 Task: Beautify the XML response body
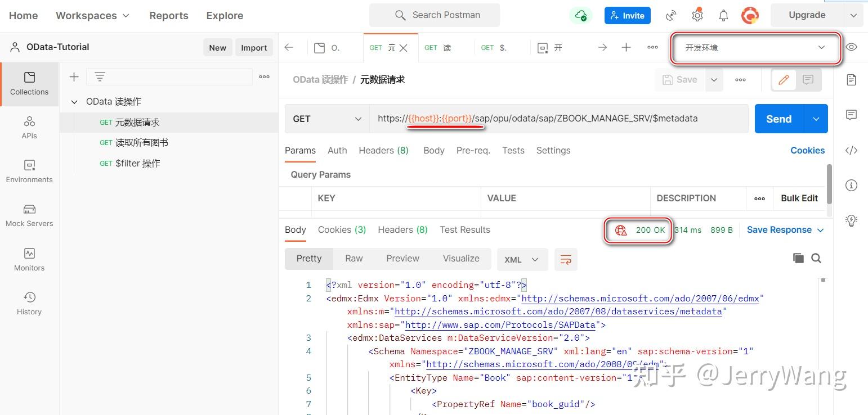click(x=566, y=259)
